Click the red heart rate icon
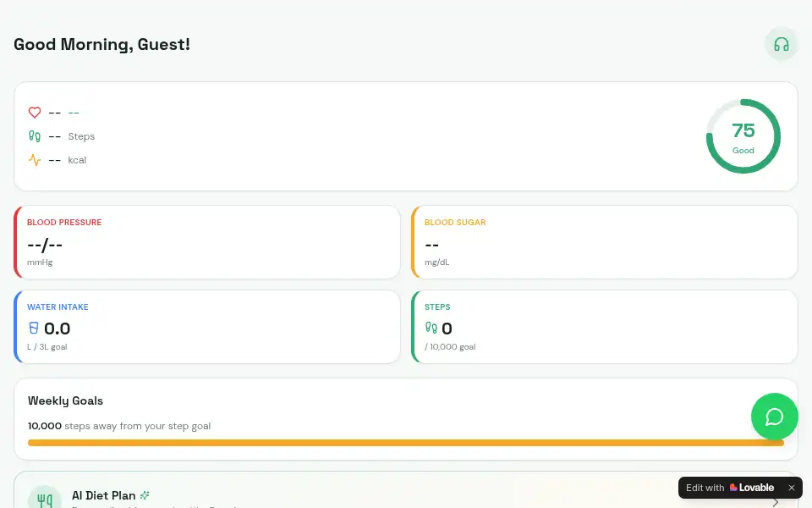812x508 pixels. pos(35,113)
